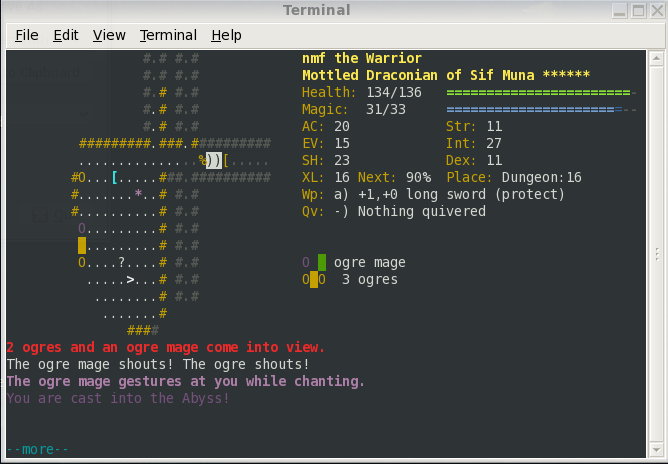Click the scrollbar up arrow
The image size is (668, 464).
coord(656,58)
